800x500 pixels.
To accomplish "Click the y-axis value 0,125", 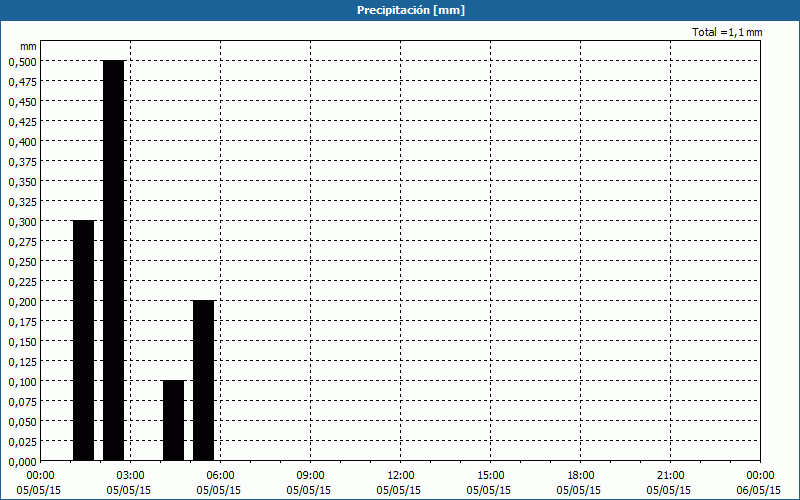I will coord(23,362).
